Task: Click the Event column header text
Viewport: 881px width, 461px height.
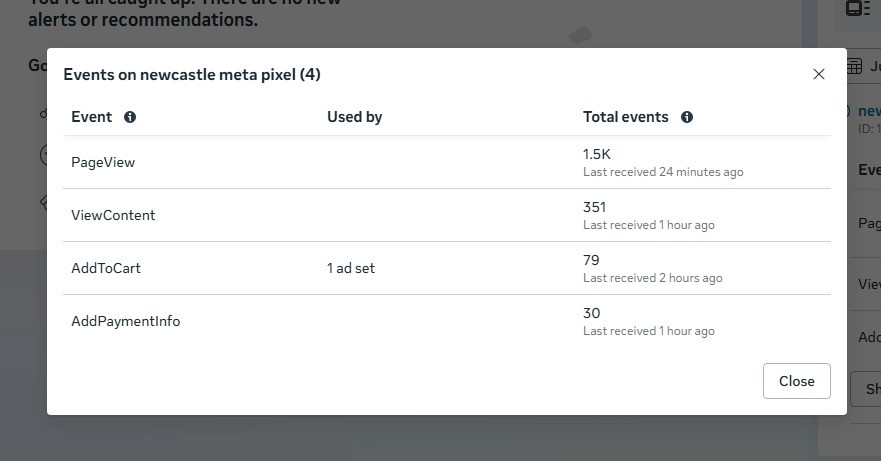Action: pyautogui.click(x=92, y=117)
